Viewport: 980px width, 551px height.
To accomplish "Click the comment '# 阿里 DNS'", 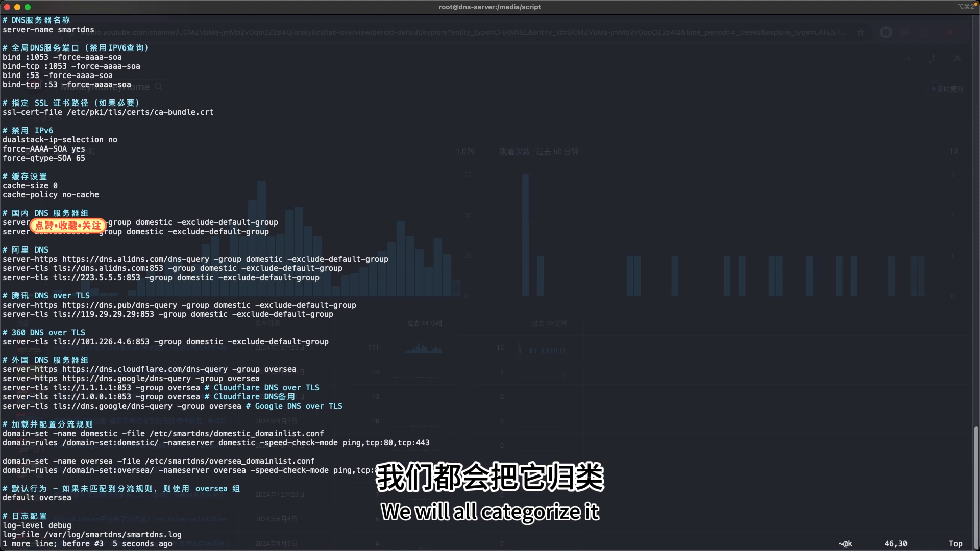I will coord(26,250).
